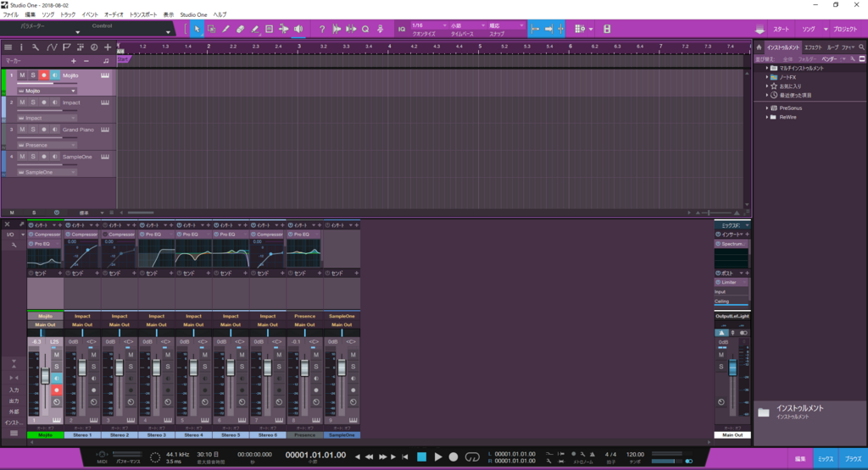Expand the ノートFX folder
The height and width of the screenshot is (470, 868).
pos(766,77)
